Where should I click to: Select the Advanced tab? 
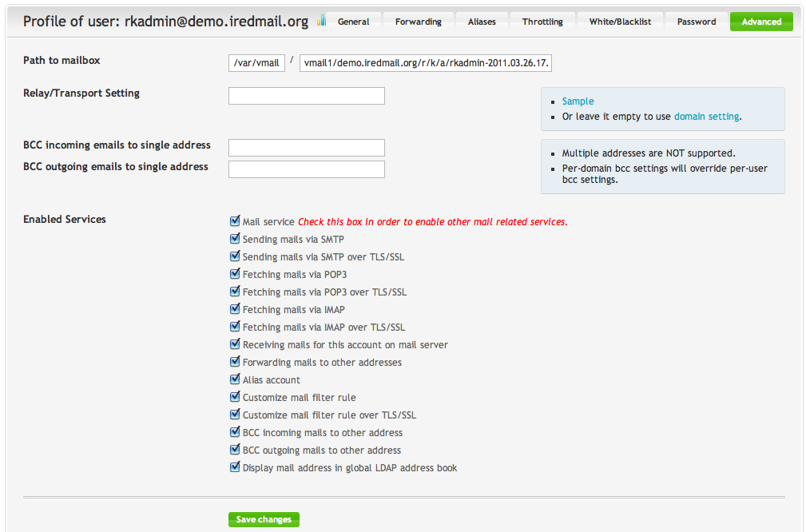point(760,22)
